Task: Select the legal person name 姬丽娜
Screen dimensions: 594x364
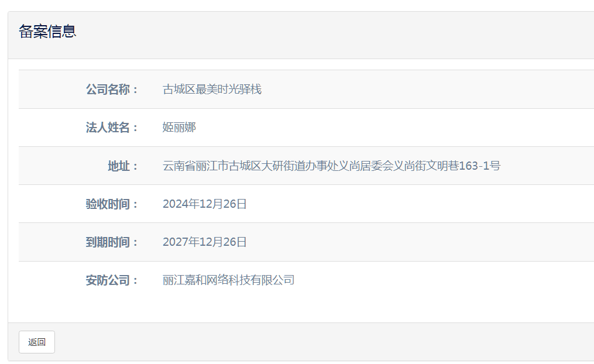Action: [179, 128]
